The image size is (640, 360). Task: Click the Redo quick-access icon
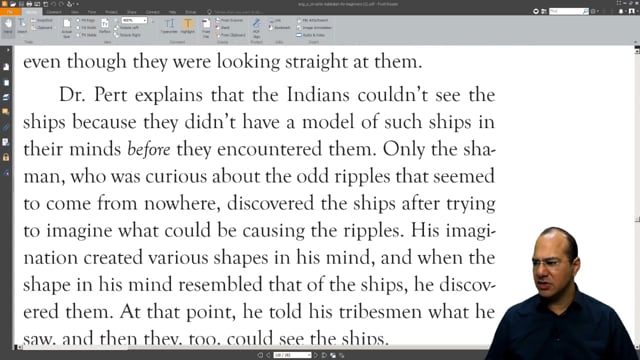click(x=61, y=4)
